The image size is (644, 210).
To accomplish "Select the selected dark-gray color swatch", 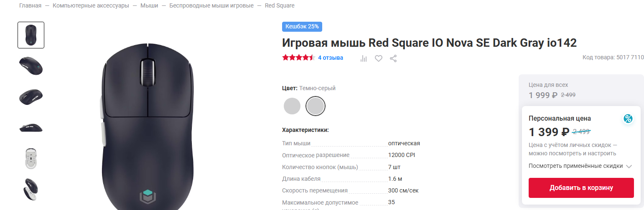I will 316,106.
